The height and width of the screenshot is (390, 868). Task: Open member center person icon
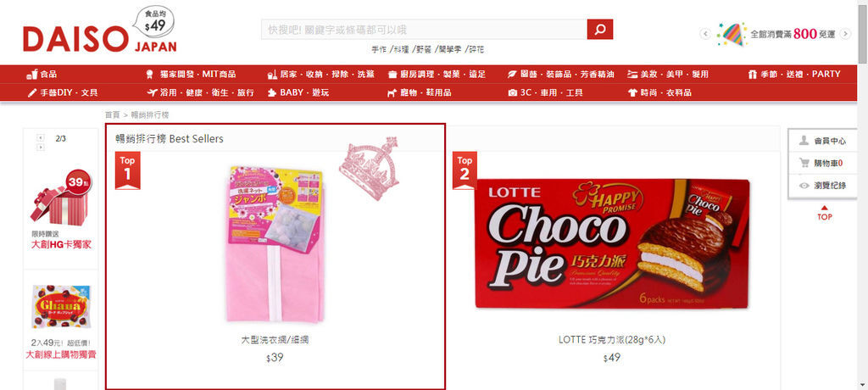point(804,141)
